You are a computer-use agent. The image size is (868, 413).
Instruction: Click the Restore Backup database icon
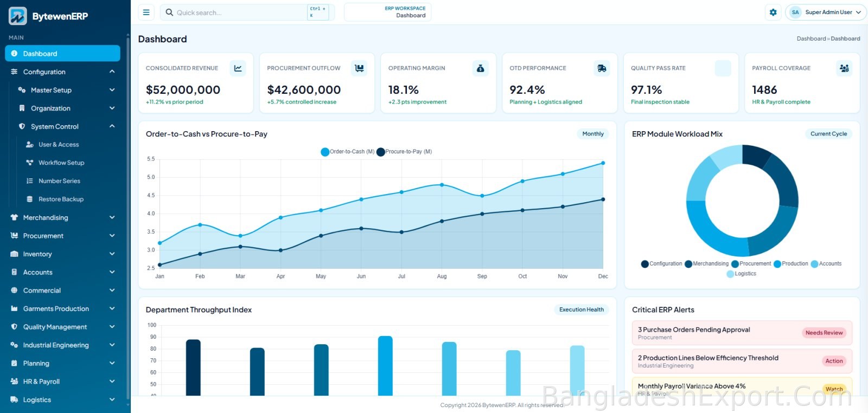pos(30,199)
